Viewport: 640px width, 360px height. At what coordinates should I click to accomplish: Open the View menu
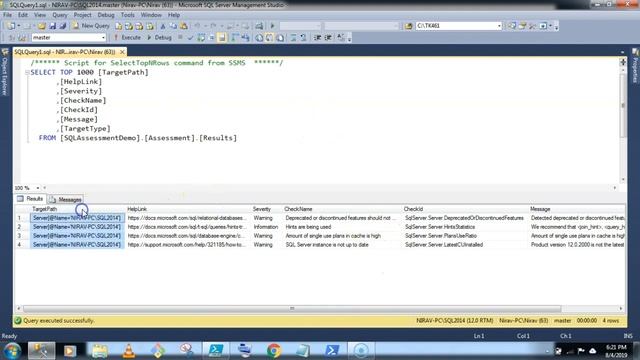point(40,15)
